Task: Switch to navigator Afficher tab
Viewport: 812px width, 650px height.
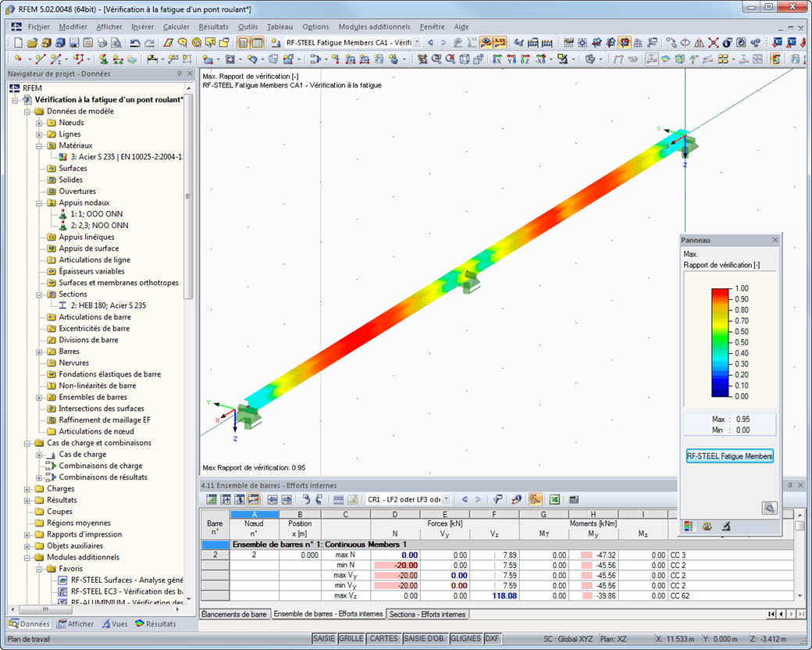Action: [76, 624]
